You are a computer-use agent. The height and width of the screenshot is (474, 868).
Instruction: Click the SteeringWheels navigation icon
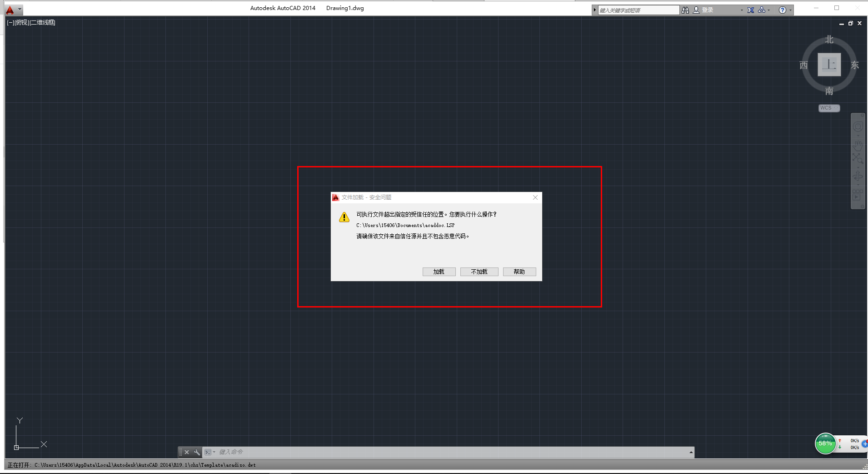pos(858,126)
